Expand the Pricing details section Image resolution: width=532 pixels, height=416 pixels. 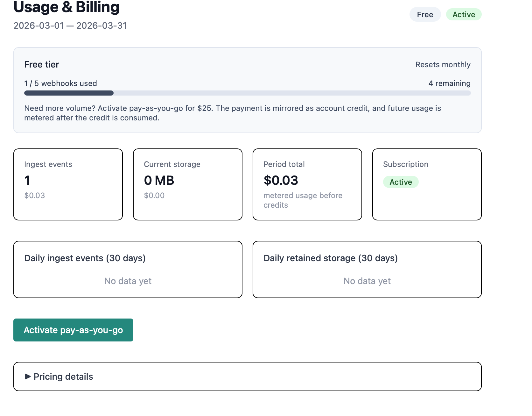(63, 377)
